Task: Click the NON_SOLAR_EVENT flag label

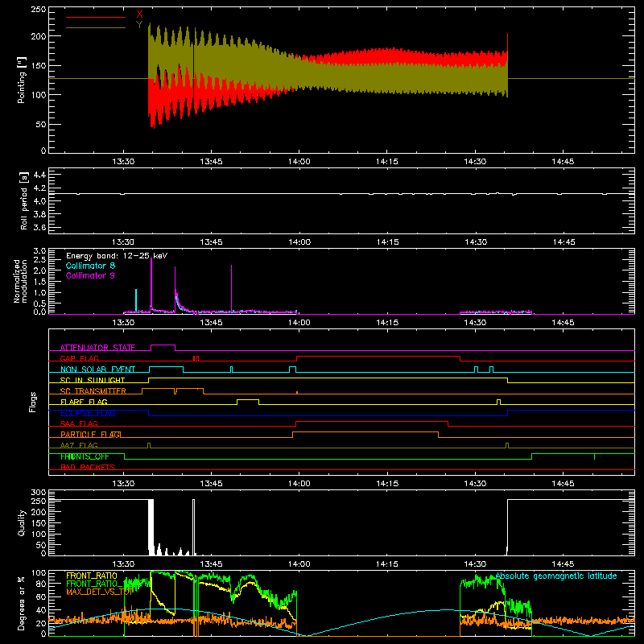Action: [97, 369]
